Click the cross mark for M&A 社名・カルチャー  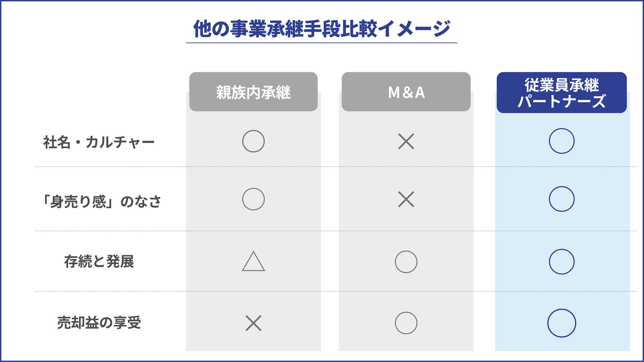click(406, 142)
